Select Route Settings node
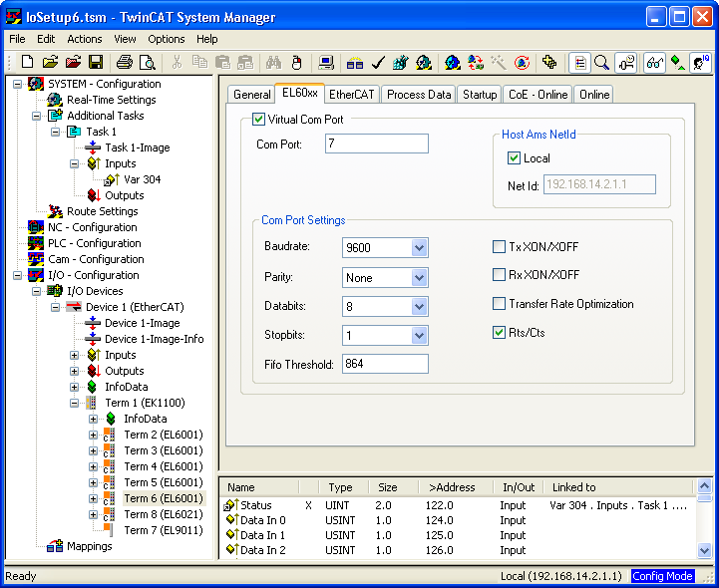 [x=103, y=211]
